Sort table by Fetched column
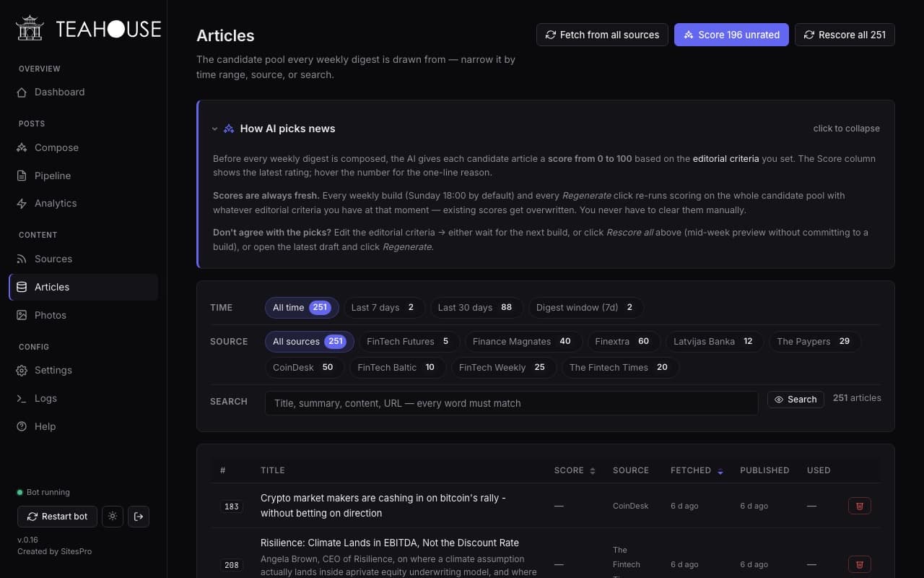 [697, 470]
